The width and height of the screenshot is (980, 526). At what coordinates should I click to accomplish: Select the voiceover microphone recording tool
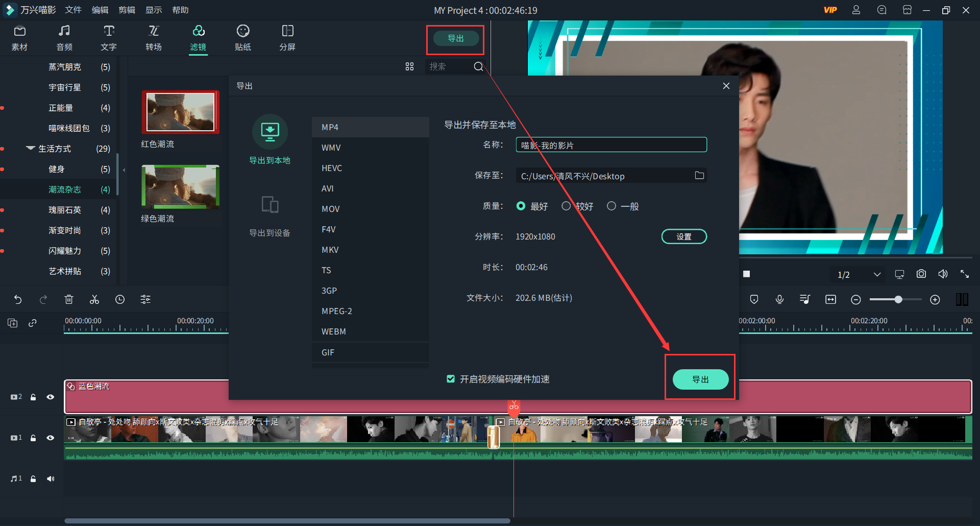779,299
